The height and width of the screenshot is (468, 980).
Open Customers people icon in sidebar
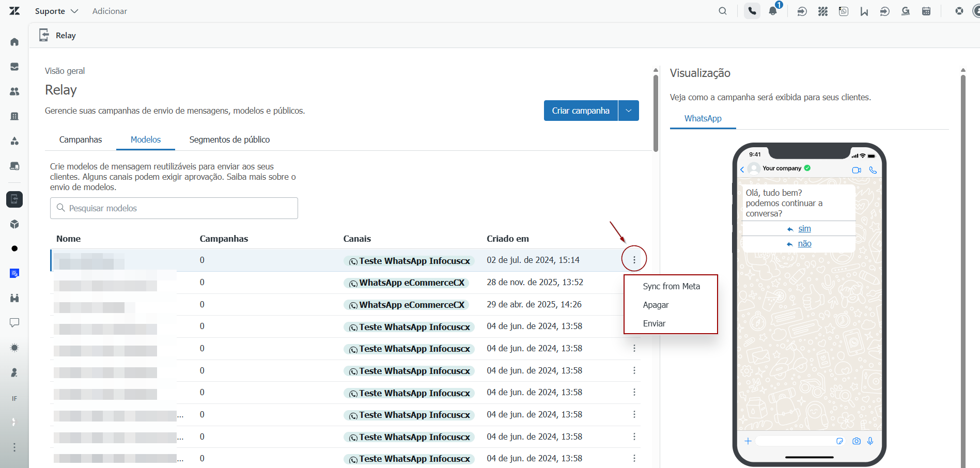pos(14,91)
